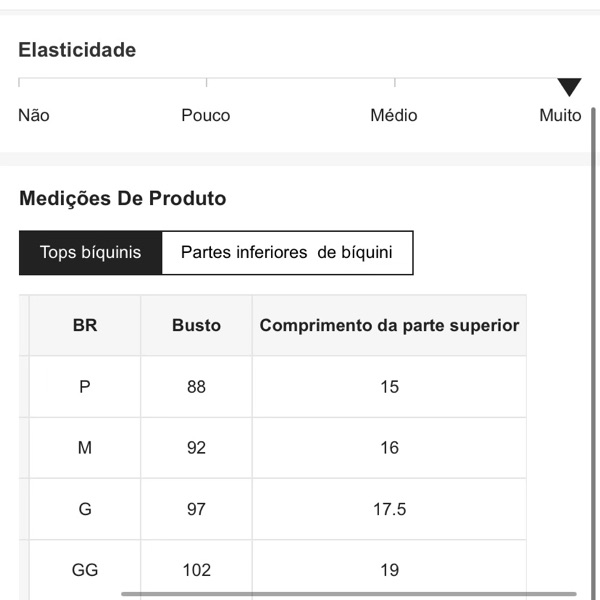Click the Medições De Produto heading
600x600 pixels.
[x=123, y=198]
